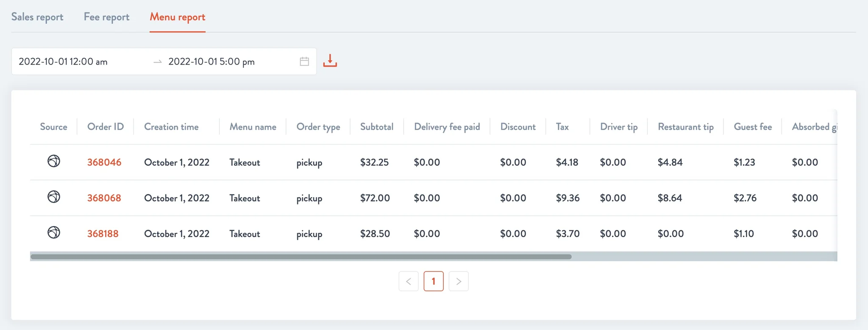
Task: Click guest fee value $1.23
Action: (x=744, y=162)
